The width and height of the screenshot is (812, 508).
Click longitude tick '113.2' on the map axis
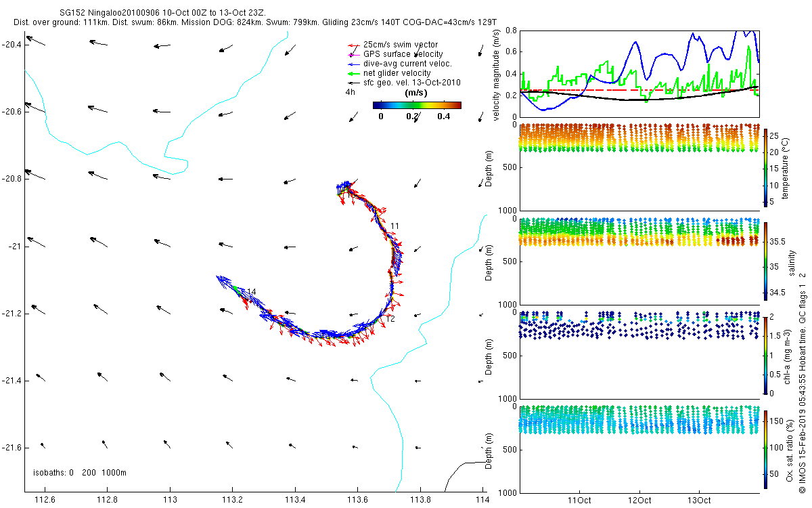click(x=233, y=500)
